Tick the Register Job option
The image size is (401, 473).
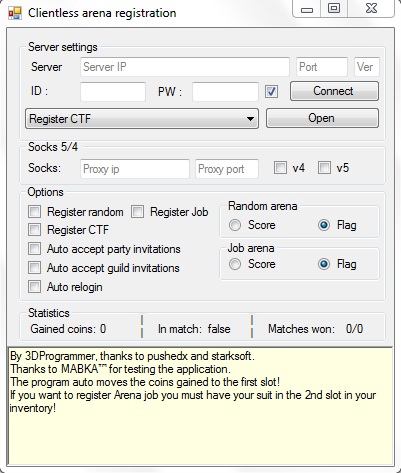(x=137, y=211)
